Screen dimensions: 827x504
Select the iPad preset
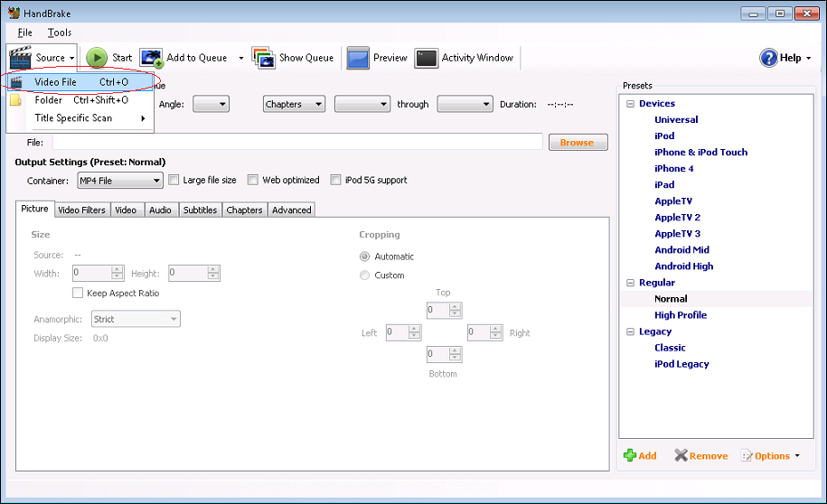point(664,185)
